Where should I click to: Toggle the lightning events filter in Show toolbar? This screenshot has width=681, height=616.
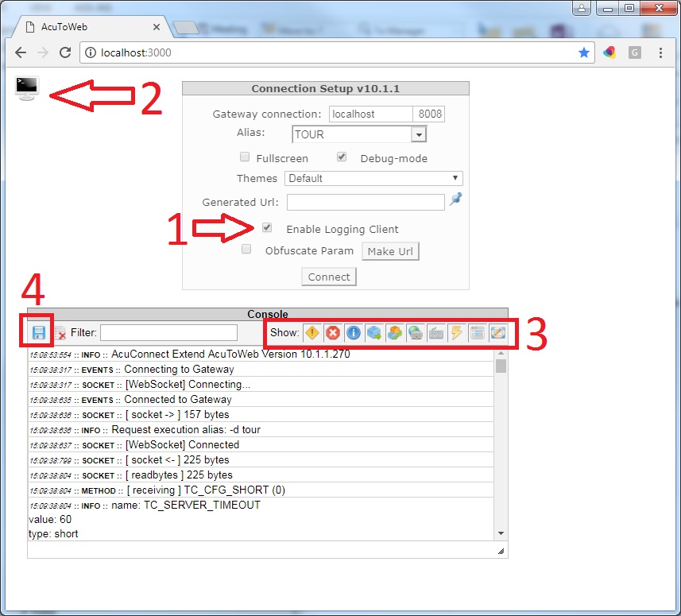tap(457, 333)
